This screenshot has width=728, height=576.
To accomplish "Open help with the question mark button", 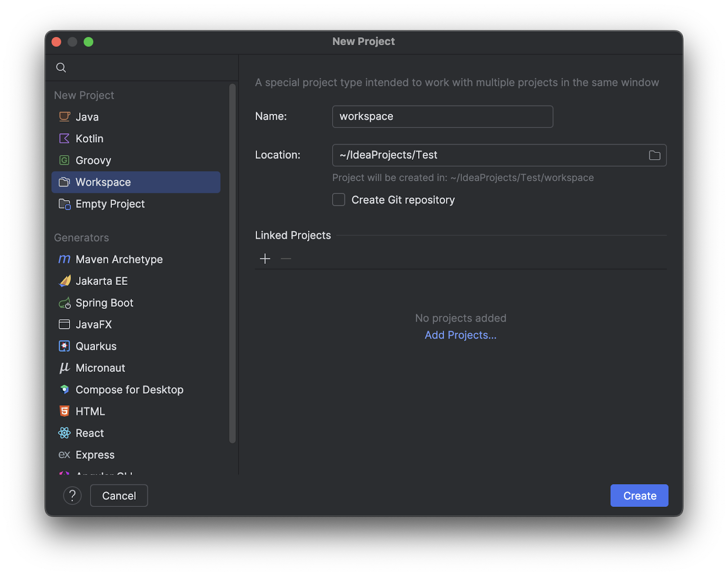I will pyautogui.click(x=72, y=495).
